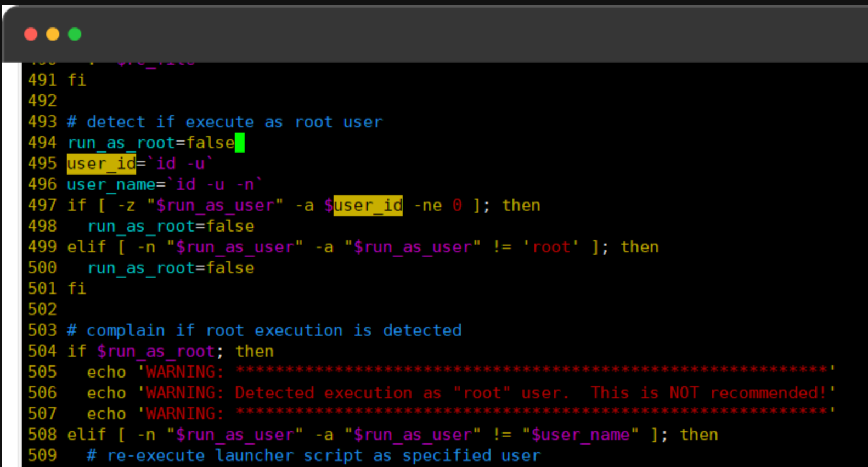Click 'then' keyword on line 504
Screen dimensions: 868x467
pos(255,351)
